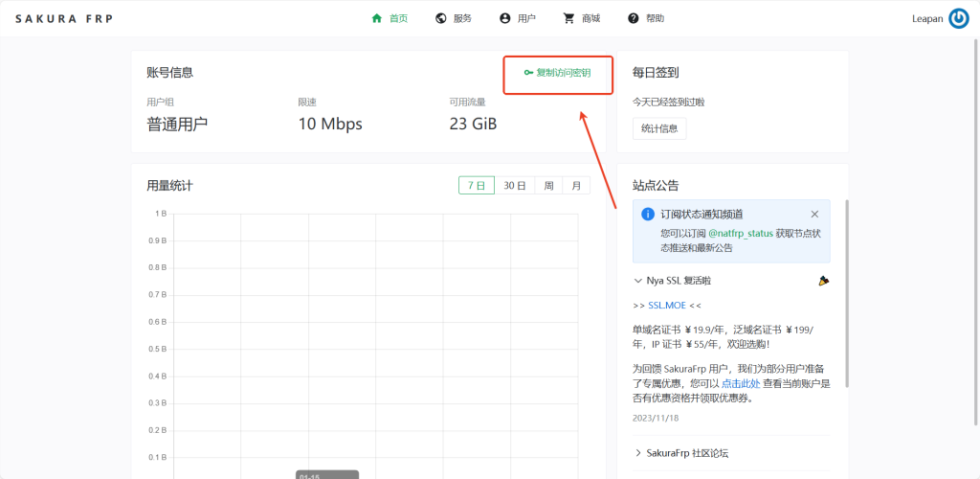Dismiss the 订阅状态通知频道 alert
The image size is (980, 479).
click(814, 215)
